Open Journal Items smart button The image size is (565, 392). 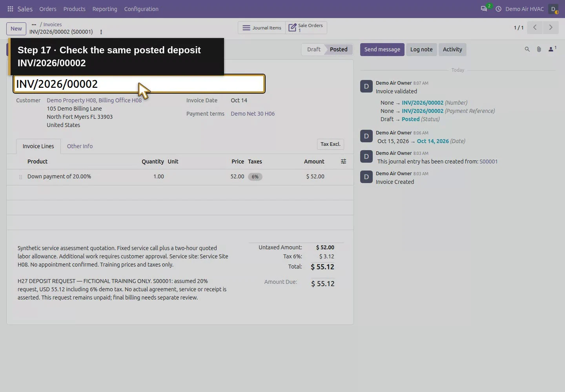pyautogui.click(x=262, y=28)
